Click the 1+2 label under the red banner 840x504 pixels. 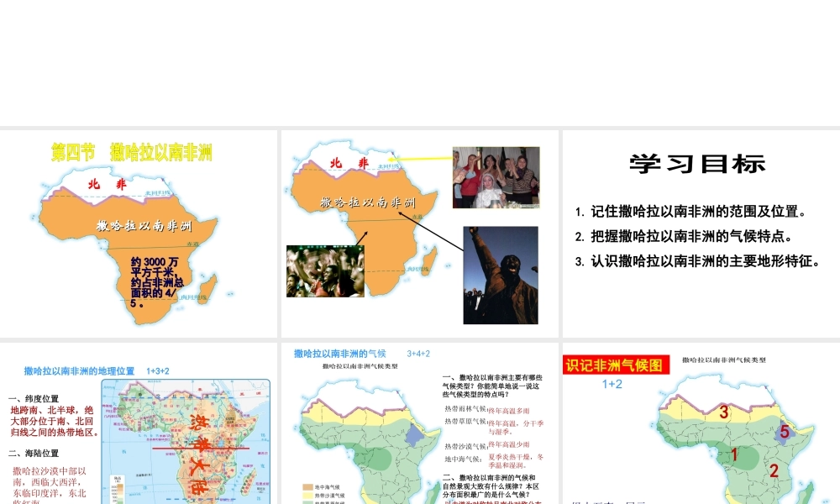click(x=612, y=384)
